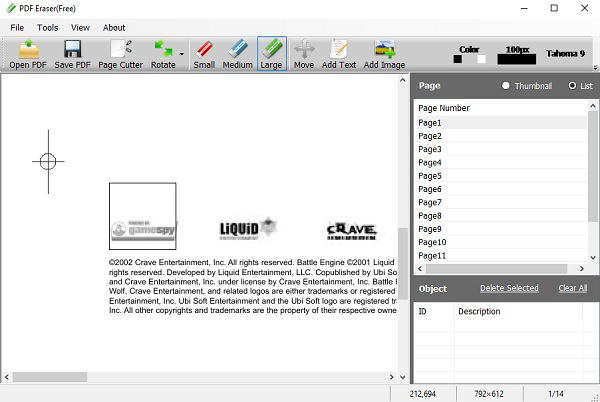Screen dimensions: 600x402
Task: Select Page1 in the page list
Action: (501, 123)
